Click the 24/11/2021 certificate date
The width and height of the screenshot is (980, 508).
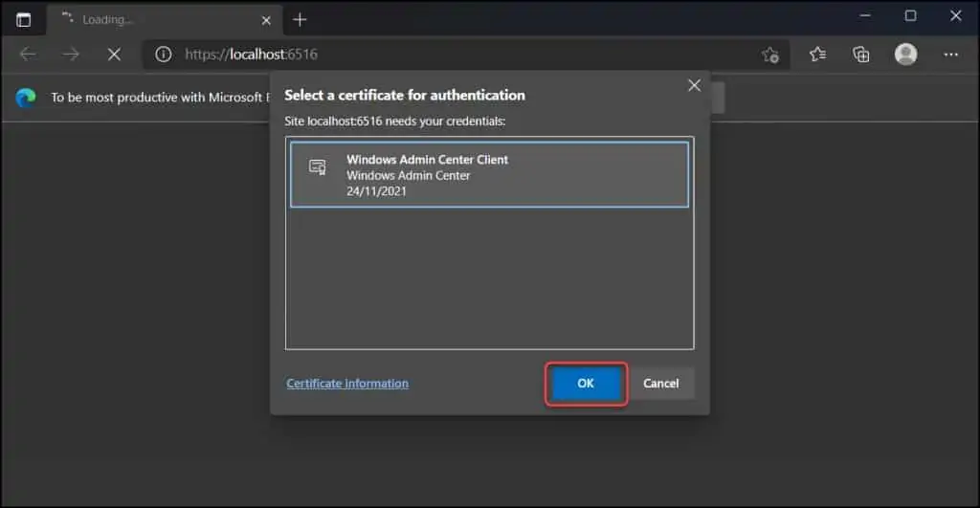click(x=376, y=191)
